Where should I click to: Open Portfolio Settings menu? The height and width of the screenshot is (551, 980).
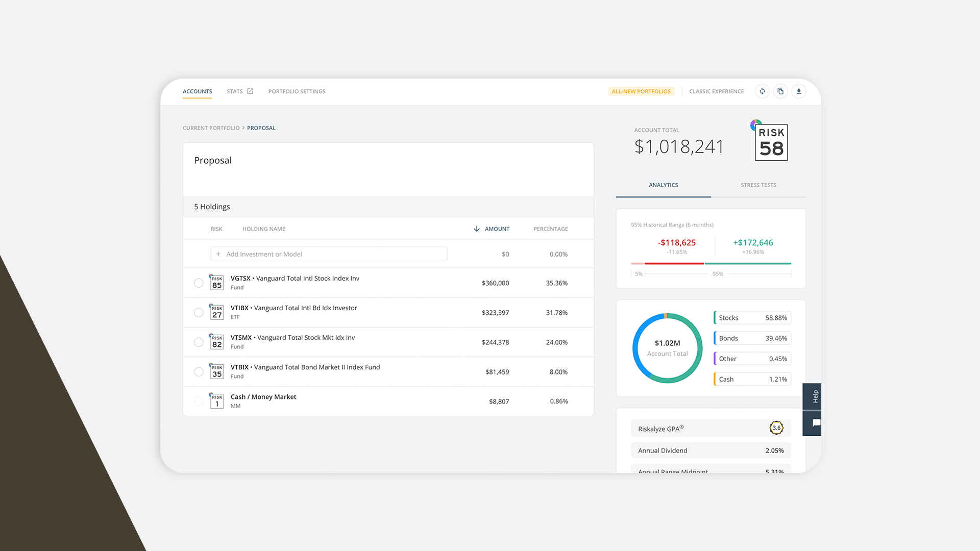[x=296, y=91]
